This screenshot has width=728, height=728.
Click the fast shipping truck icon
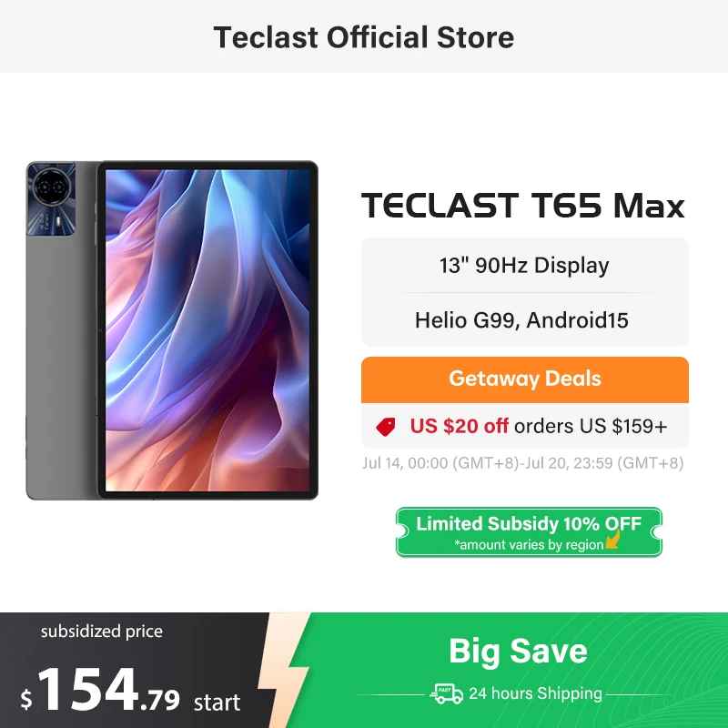click(x=446, y=693)
